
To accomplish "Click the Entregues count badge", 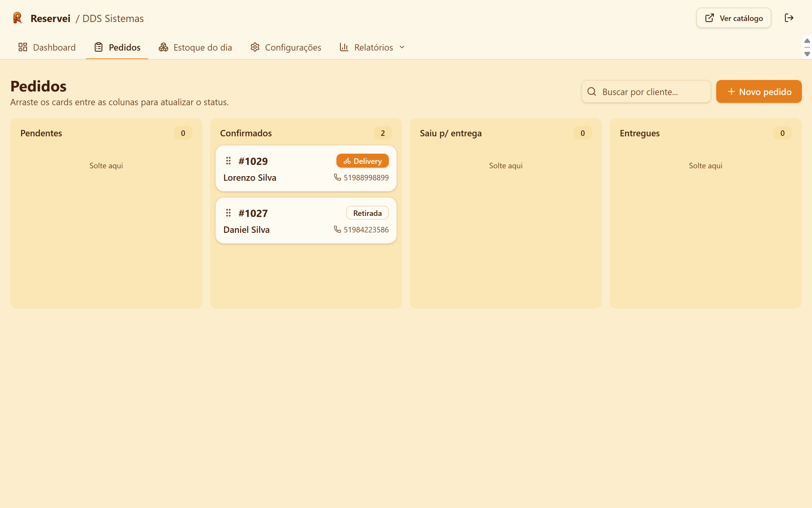I will (782, 133).
